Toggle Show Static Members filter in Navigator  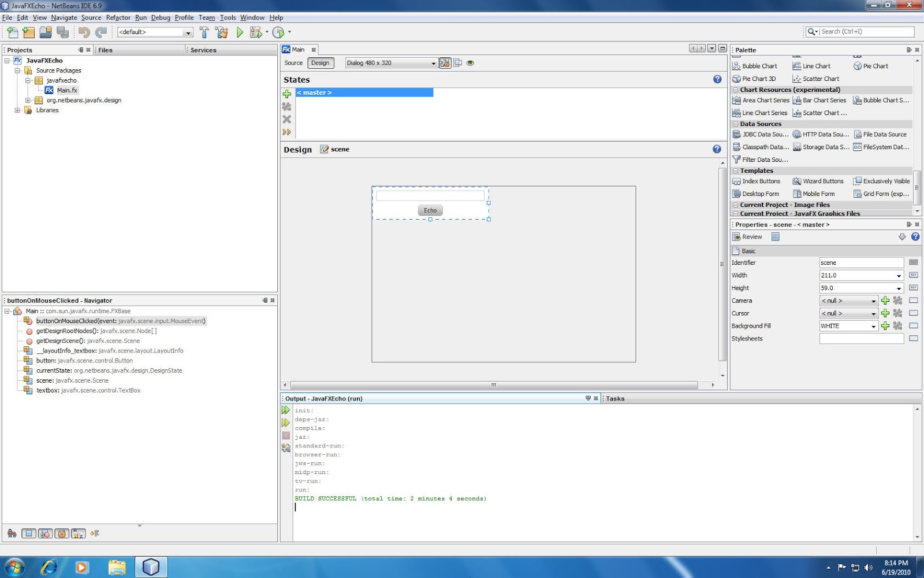45,533
